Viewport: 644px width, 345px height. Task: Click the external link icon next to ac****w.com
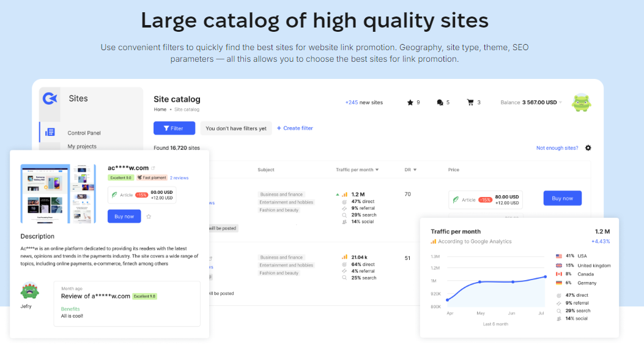click(153, 168)
